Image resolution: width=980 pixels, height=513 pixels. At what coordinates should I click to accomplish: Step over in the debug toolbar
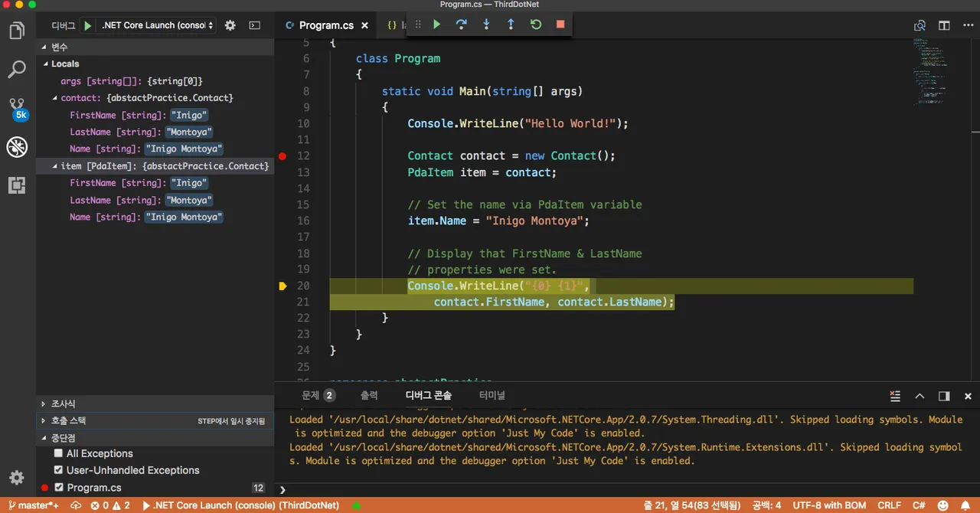tap(461, 25)
